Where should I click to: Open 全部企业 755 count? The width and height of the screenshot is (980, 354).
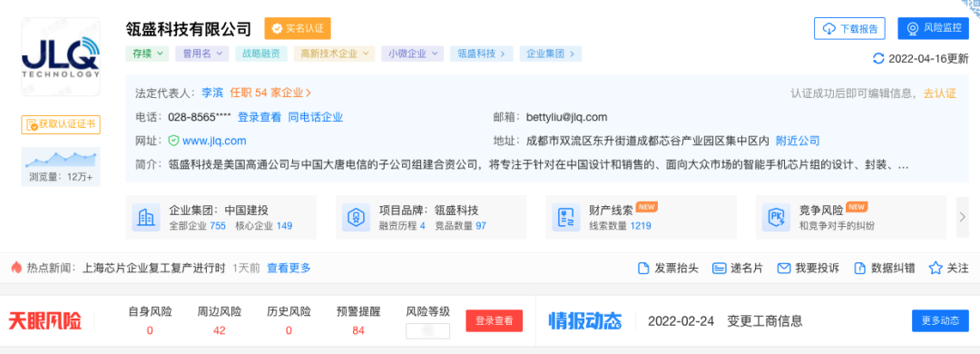(x=198, y=226)
